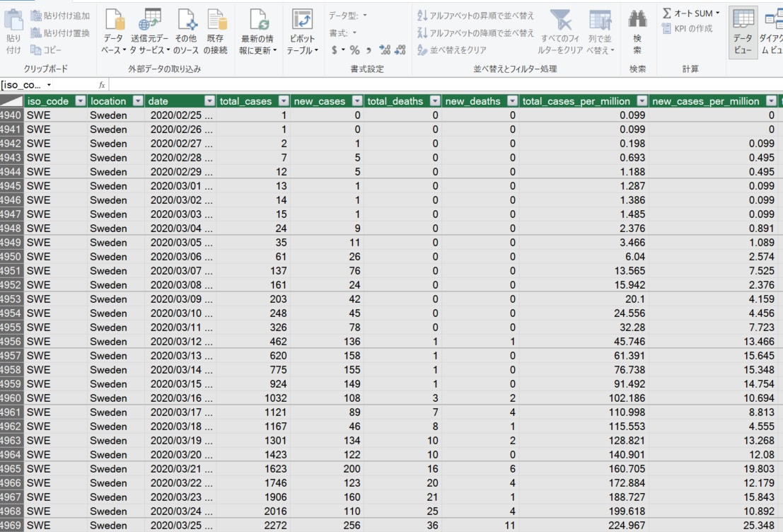Click the select-all corner of the grid
Screen dimensions: 783x532
pyautogui.click(x=11, y=101)
